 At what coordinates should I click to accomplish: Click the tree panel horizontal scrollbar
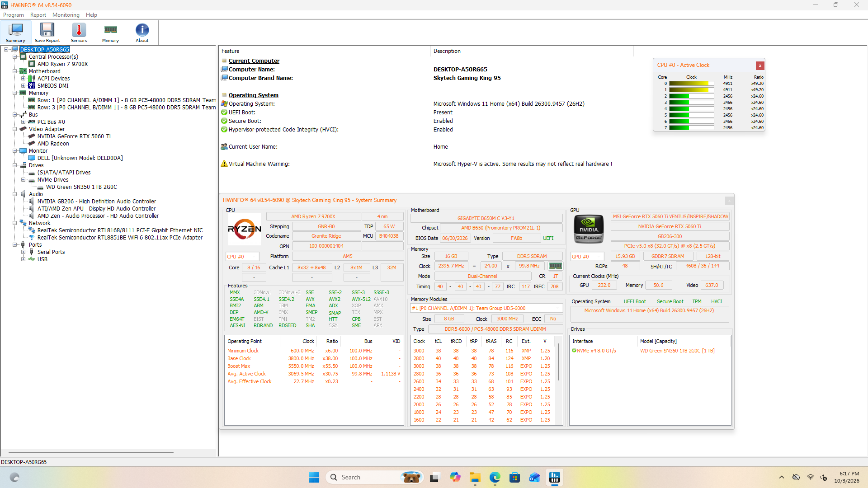pyautogui.click(x=91, y=452)
